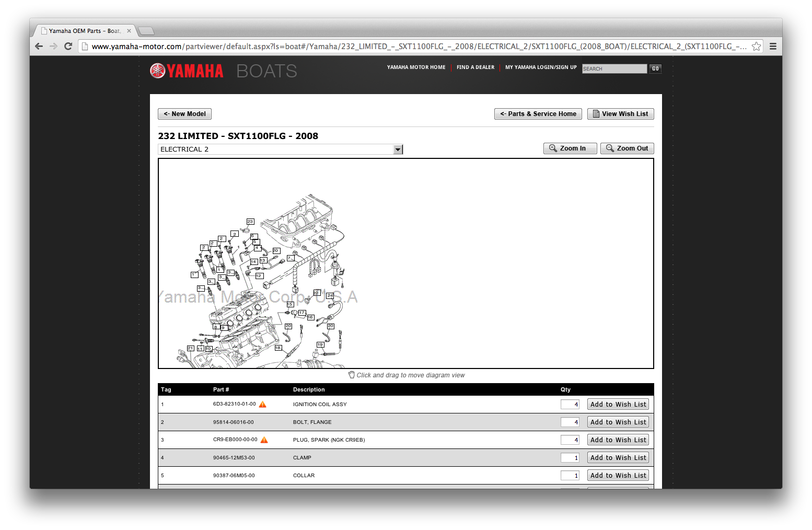
Task: Bookmark page with the star icon
Action: [756, 47]
